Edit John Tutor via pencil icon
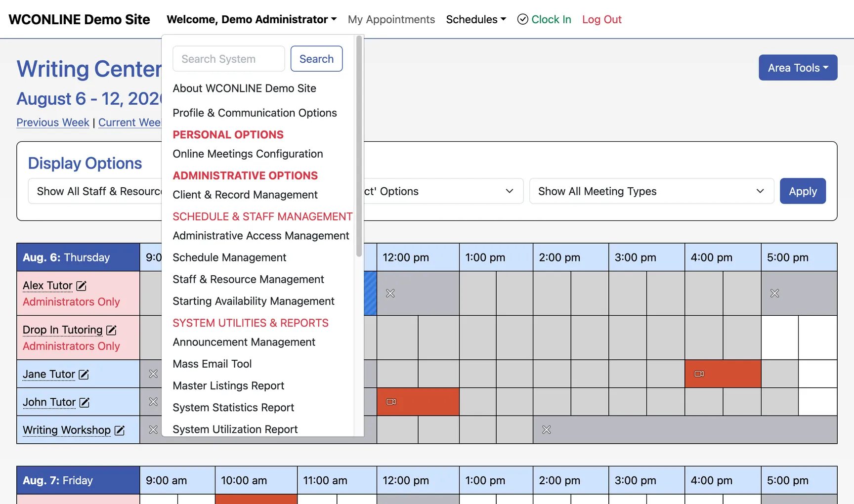The image size is (854, 504). click(85, 402)
